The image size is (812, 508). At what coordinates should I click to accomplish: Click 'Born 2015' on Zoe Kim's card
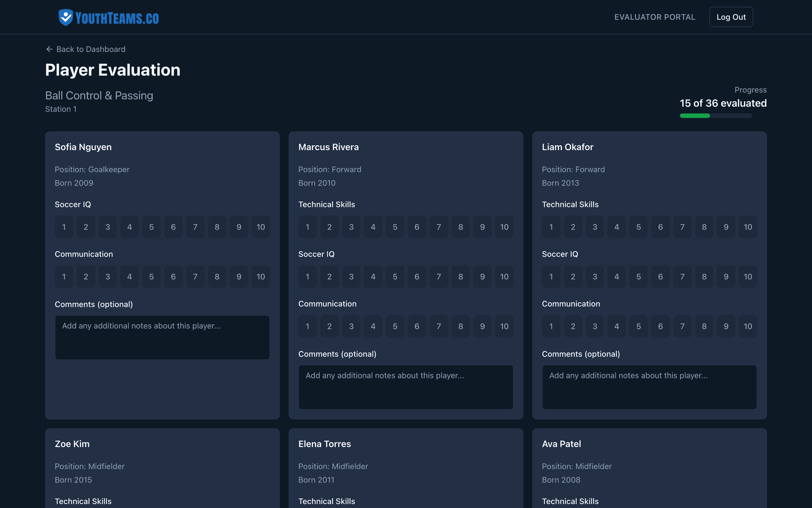[x=73, y=480]
